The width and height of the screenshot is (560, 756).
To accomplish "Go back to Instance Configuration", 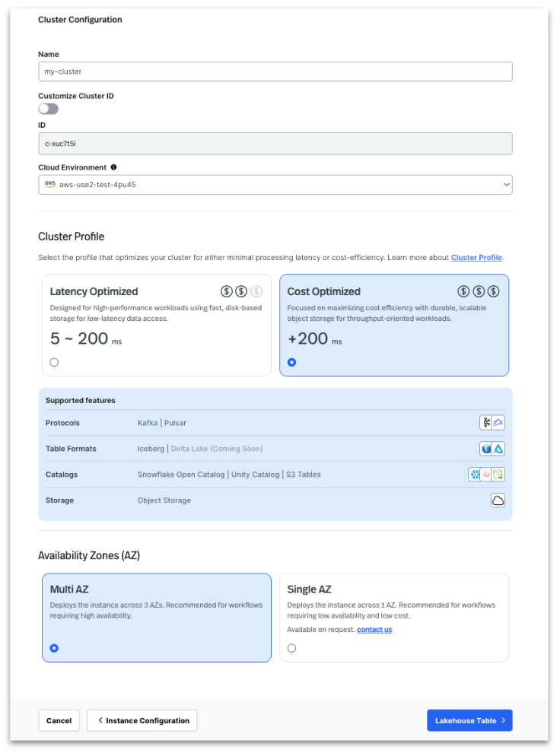I will [x=142, y=720].
